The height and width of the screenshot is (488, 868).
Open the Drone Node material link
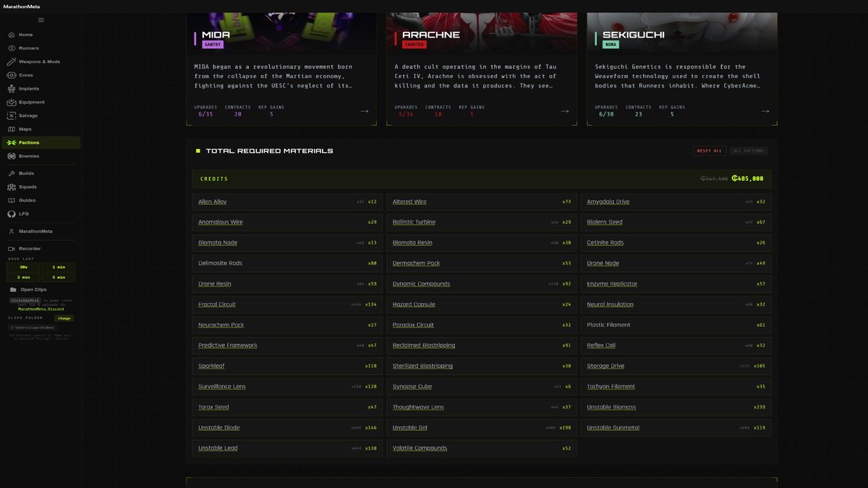click(x=603, y=263)
